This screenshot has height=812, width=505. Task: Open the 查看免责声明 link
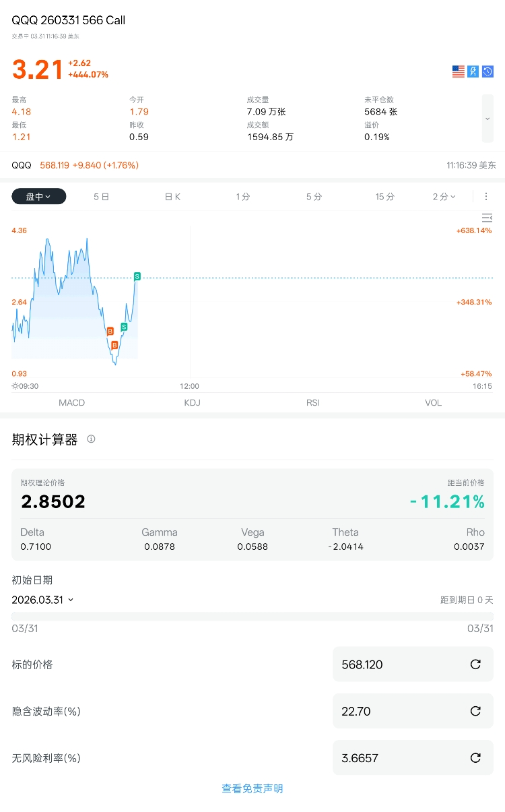pos(252,788)
